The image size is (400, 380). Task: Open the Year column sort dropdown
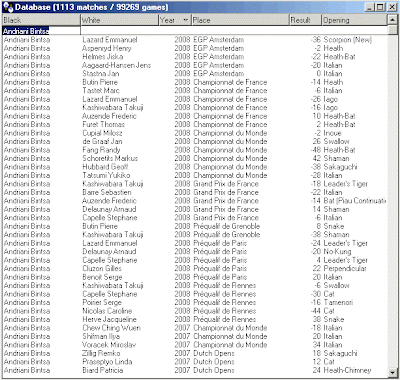pos(186,20)
